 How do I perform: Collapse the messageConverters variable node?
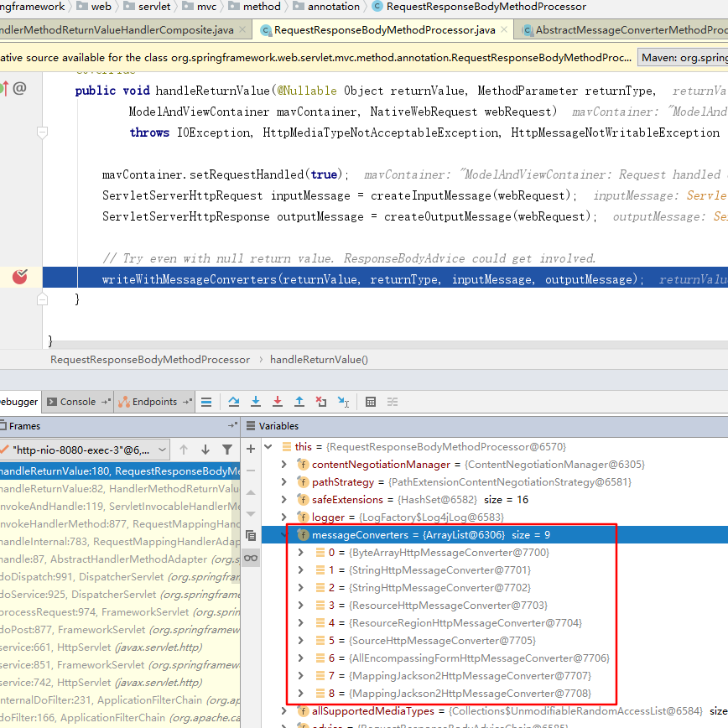[x=284, y=534]
